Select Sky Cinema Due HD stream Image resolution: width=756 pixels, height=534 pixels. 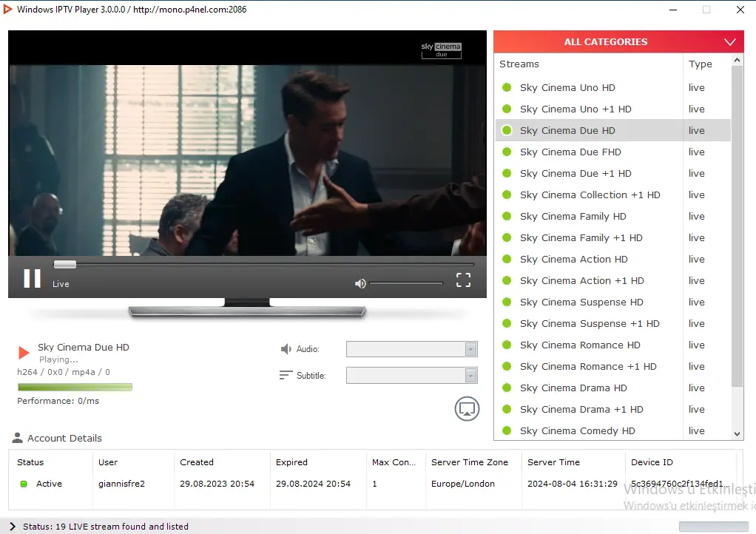point(613,131)
